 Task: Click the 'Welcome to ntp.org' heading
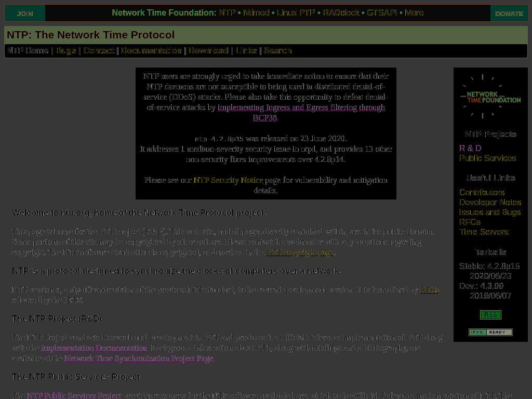(139, 212)
